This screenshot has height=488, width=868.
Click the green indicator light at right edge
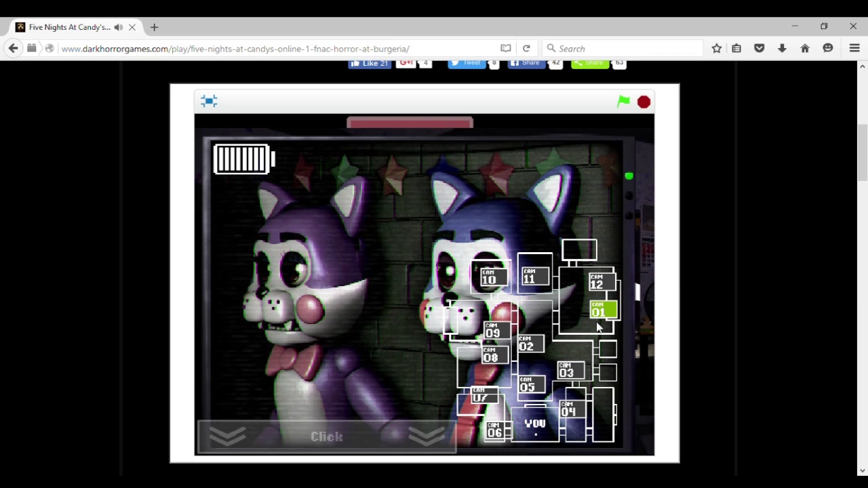coord(629,176)
